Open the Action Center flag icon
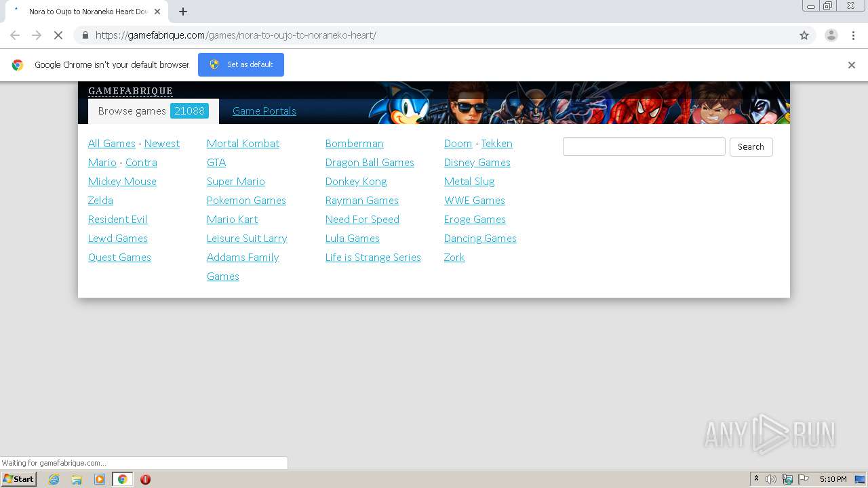 click(x=804, y=479)
